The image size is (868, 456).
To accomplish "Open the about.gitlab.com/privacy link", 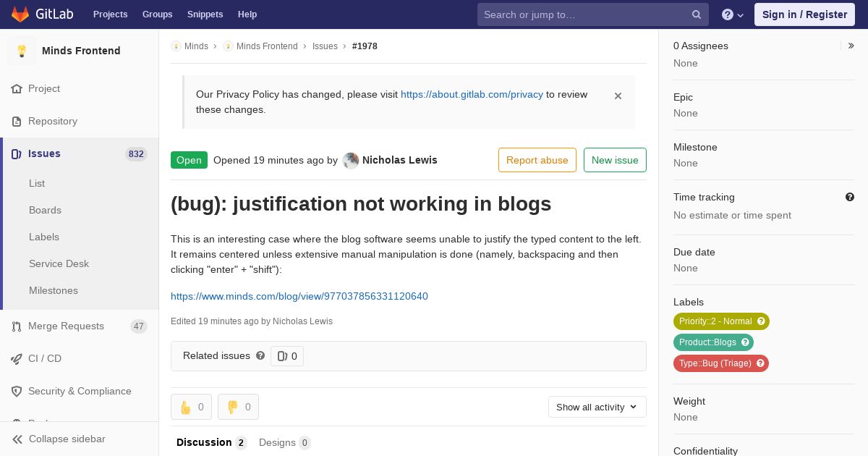I will point(472,95).
